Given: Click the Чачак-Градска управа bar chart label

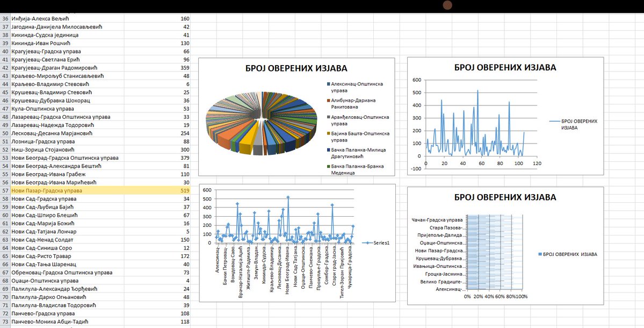Looking at the screenshot, I should click(437, 220).
